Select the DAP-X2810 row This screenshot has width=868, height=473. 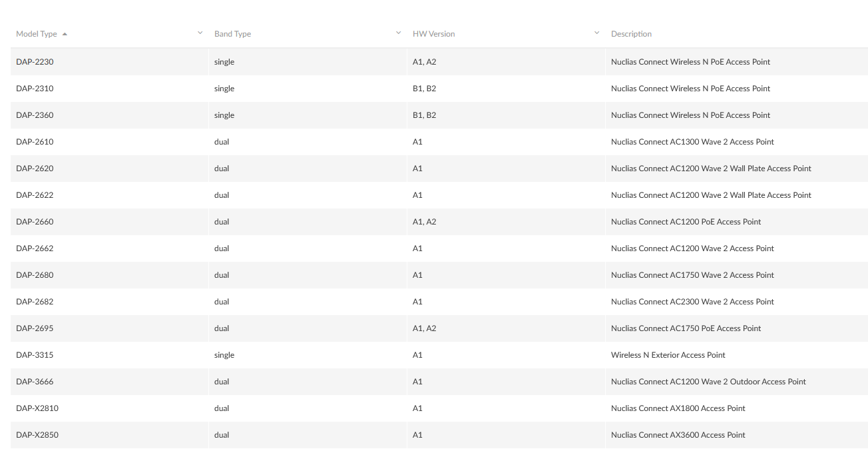439,408
